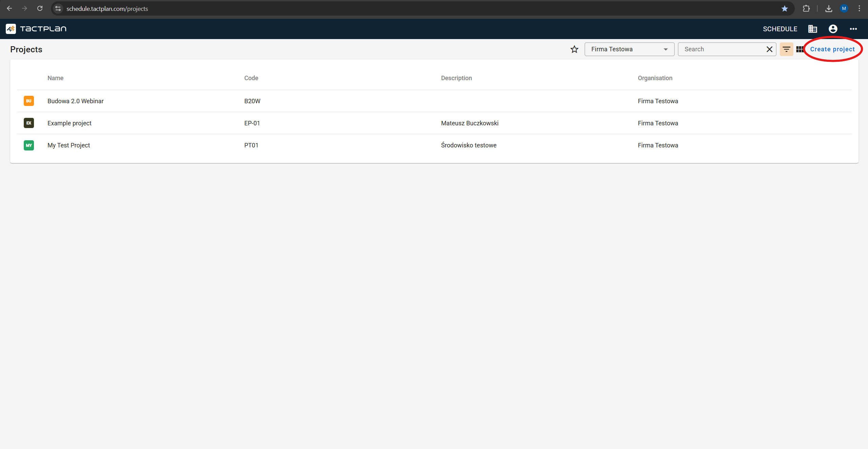Open the filter list icon

[x=786, y=49]
